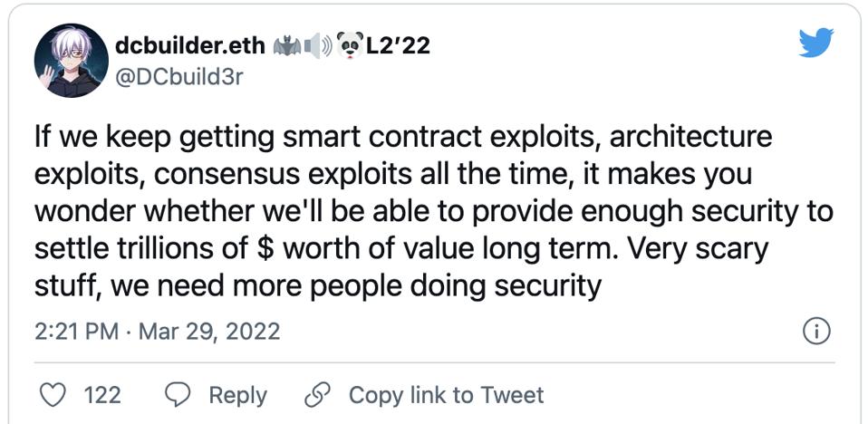This screenshot has width=868, height=424.
Task: Click the panda emoji in display name
Action: 349,44
